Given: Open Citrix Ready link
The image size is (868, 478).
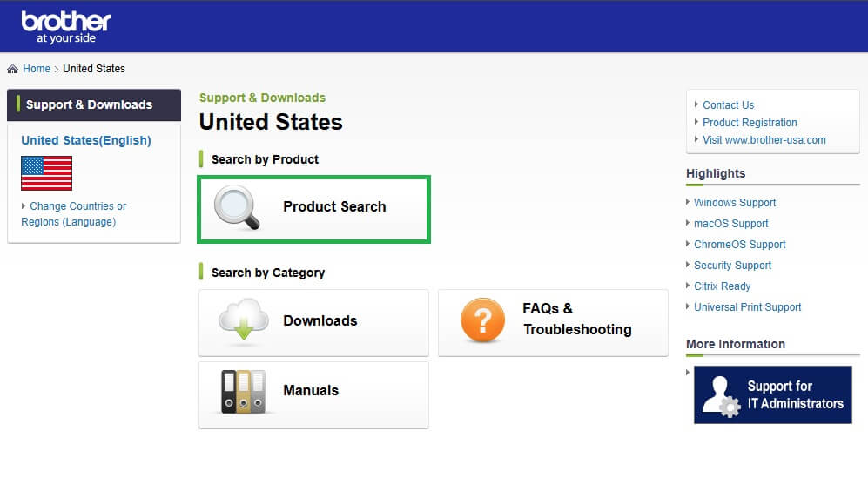Looking at the screenshot, I should [x=722, y=286].
